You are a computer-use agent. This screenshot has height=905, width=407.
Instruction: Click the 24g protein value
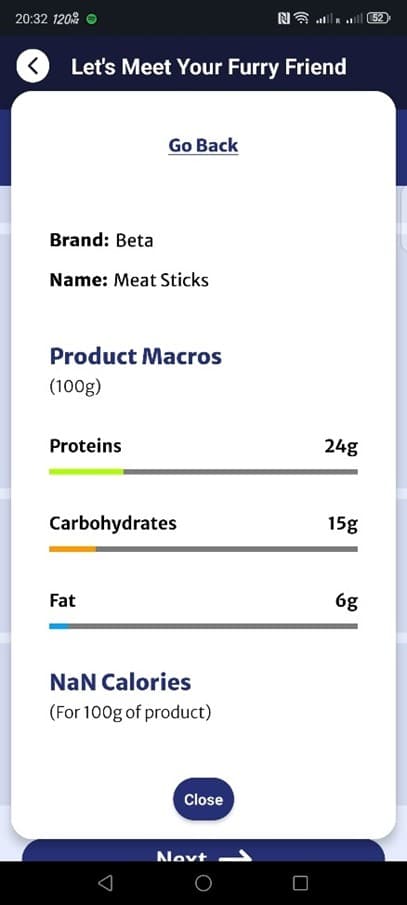pos(341,447)
